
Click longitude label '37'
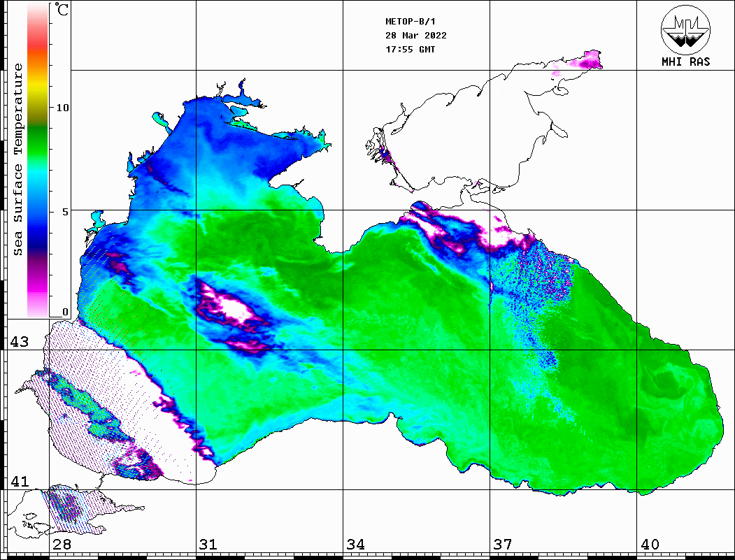(503, 544)
